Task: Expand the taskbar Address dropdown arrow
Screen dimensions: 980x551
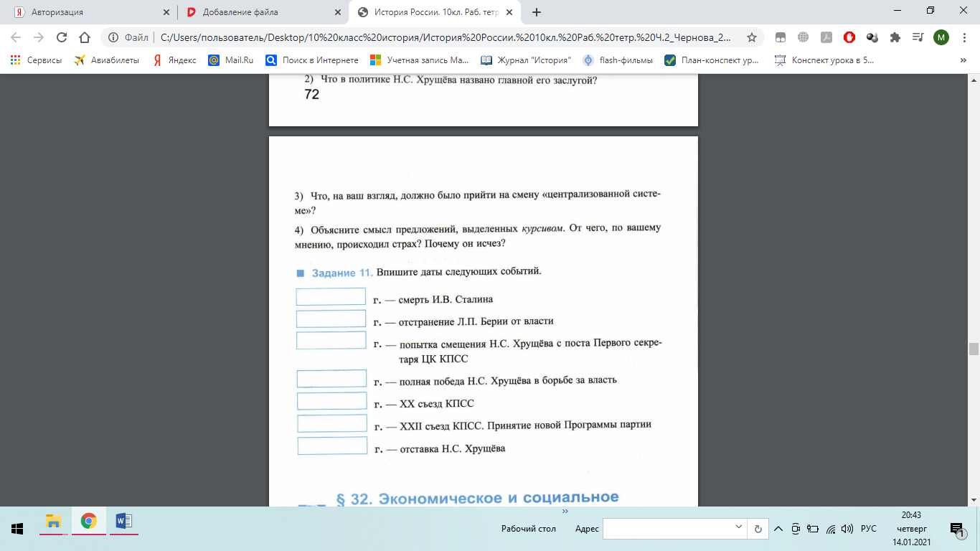Action: click(740, 528)
